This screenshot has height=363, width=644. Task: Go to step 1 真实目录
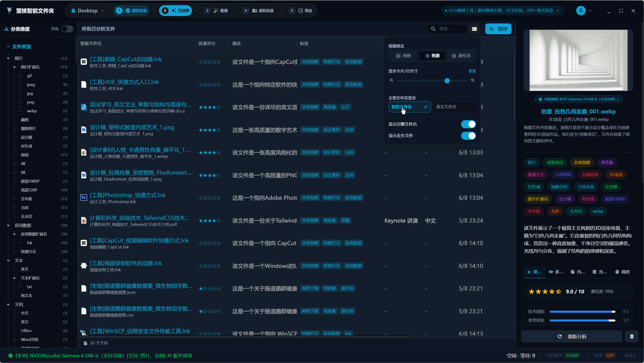[x=132, y=11]
